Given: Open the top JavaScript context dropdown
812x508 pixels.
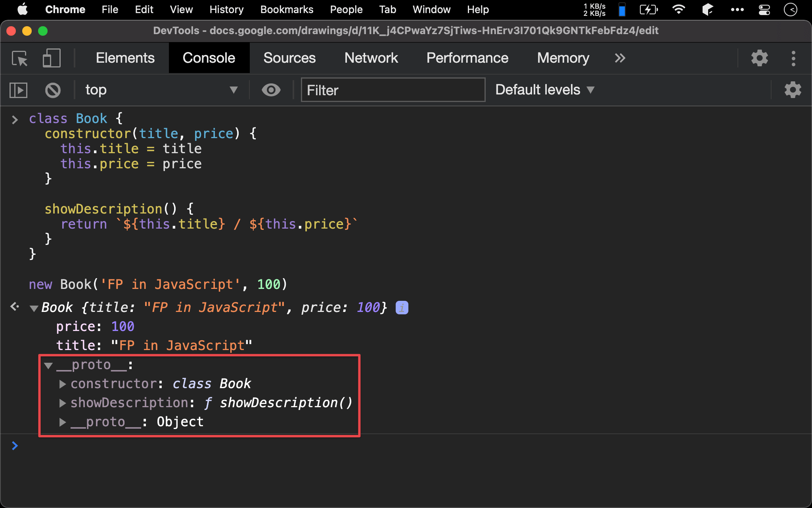Looking at the screenshot, I should click(161, 90).
